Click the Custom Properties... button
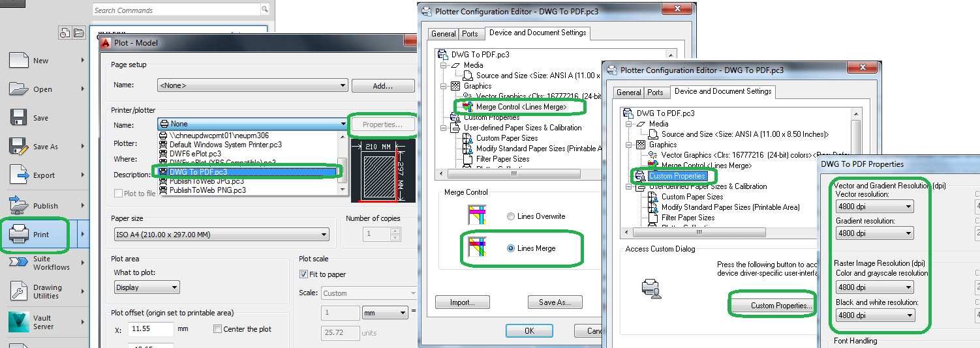Image resolution: width=980 pixels, height=348 pixels. click(x=773, y=306)
